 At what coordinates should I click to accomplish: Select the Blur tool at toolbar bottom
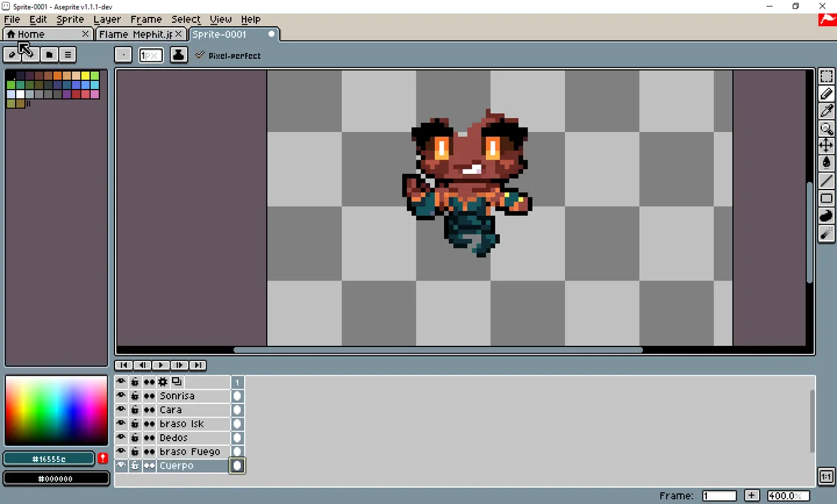[x=827, y=233]
